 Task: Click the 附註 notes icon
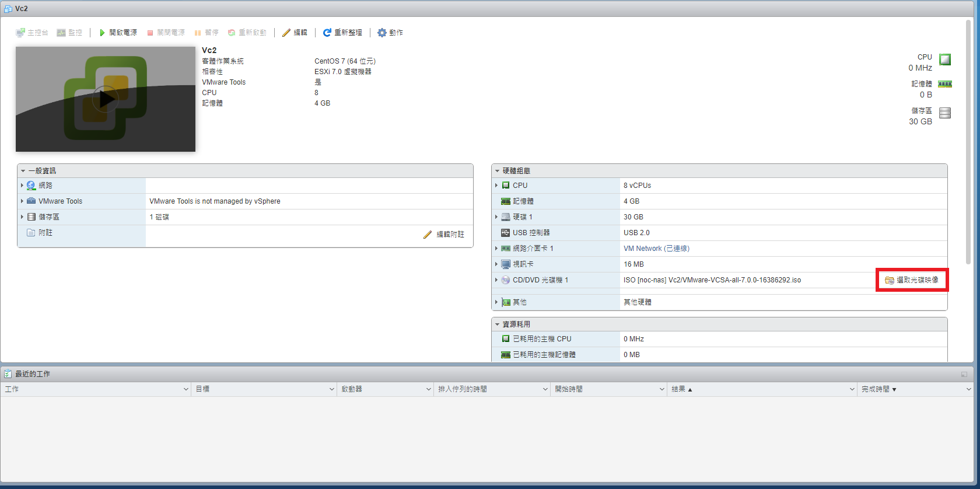31,233
